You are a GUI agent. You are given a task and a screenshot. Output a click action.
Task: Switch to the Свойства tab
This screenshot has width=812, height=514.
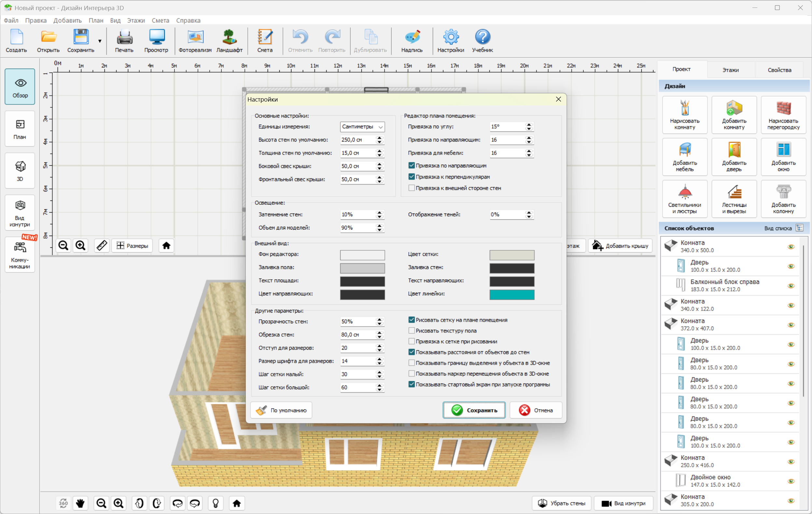point(779,70)
